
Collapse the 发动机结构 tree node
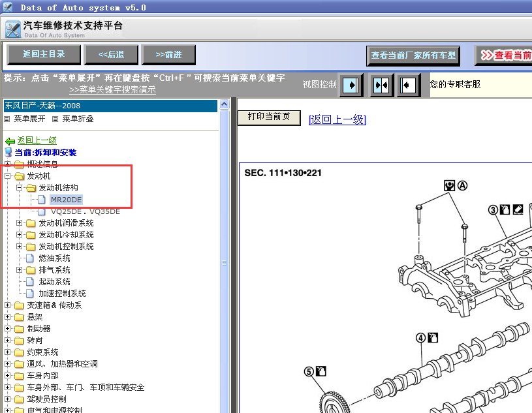(x=20, y=187)
